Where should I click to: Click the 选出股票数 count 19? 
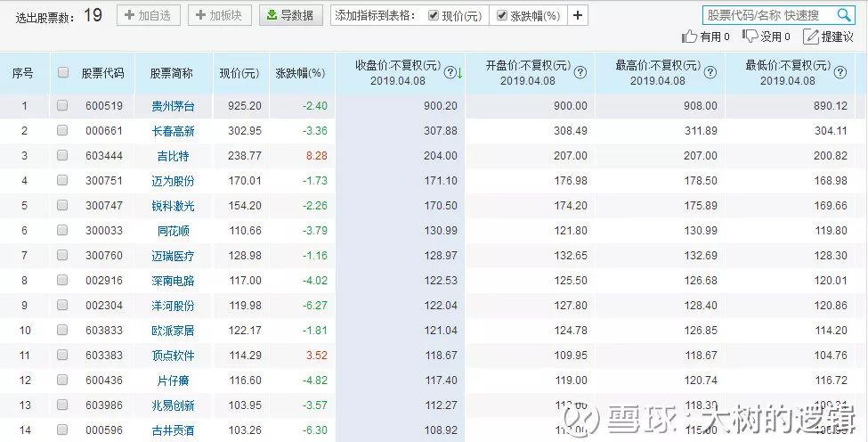[93, 15]
